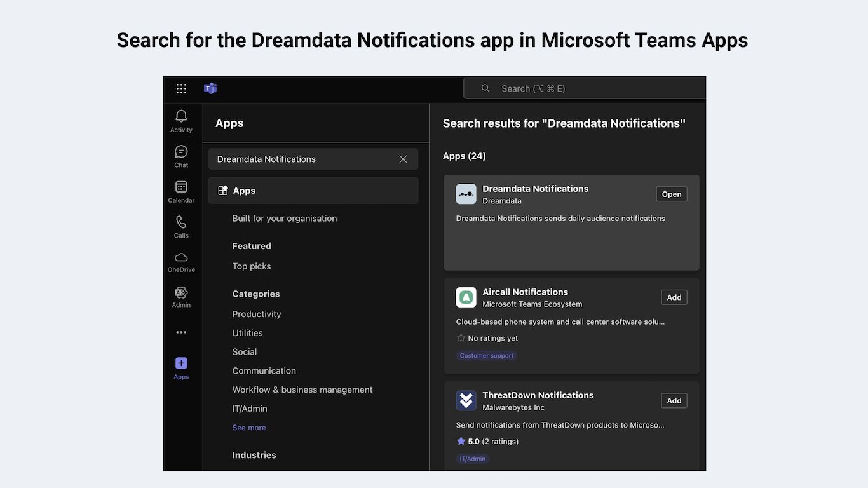This screenshot has height=488, width=868.
Task: Open OneDrive from the sidebar
Action: (181, 262)
